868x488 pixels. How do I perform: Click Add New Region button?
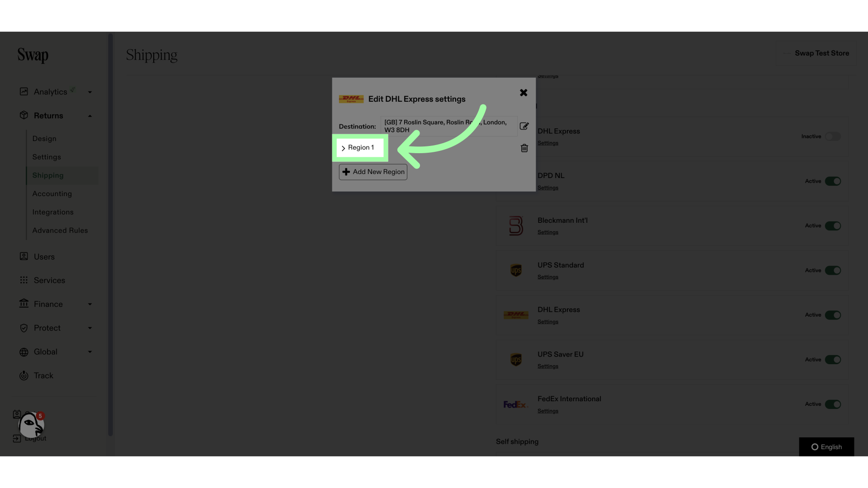(373, 172)
